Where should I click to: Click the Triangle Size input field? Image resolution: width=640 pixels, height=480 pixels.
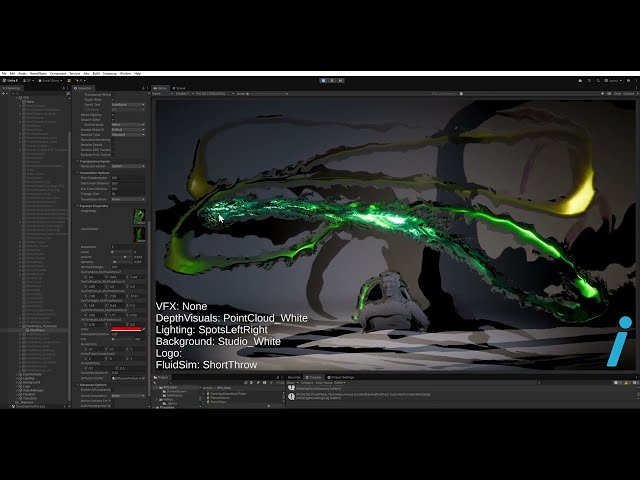128,194
